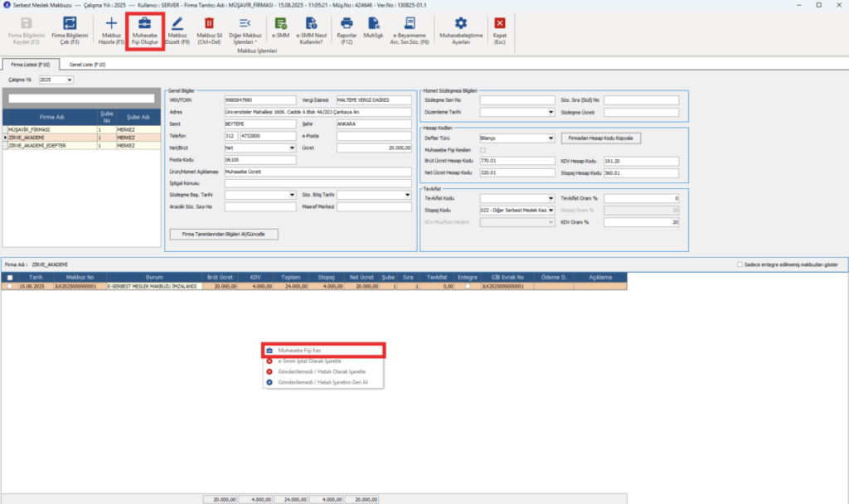The image size is (849, 504).
Task: Open Söz. Bitiş Tarihi date dropdown
Action: pyautogui.click(x=408, y=195)
